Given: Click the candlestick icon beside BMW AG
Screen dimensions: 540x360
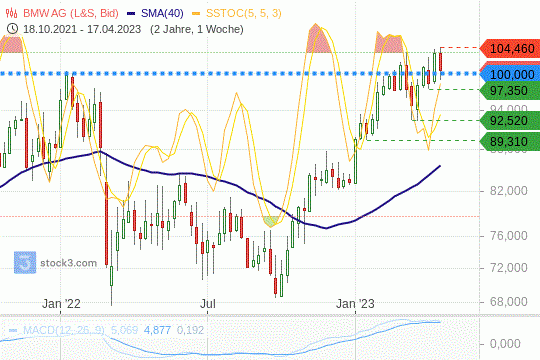Looking at the screenshot, I should (x=11, y=13).
